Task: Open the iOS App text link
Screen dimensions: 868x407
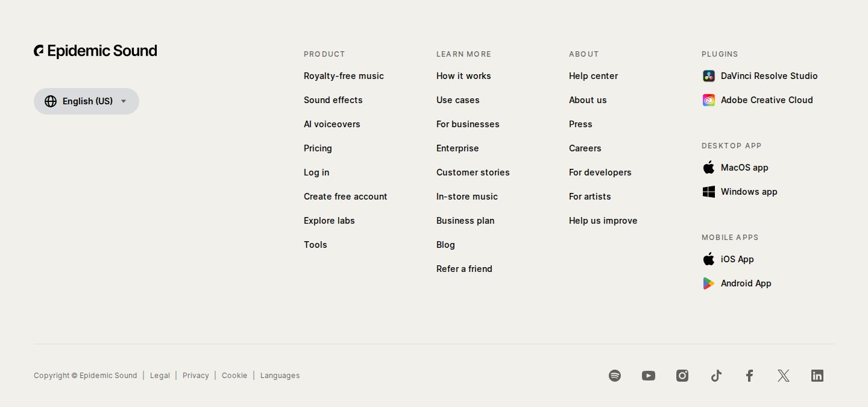Action: (737, 259)
